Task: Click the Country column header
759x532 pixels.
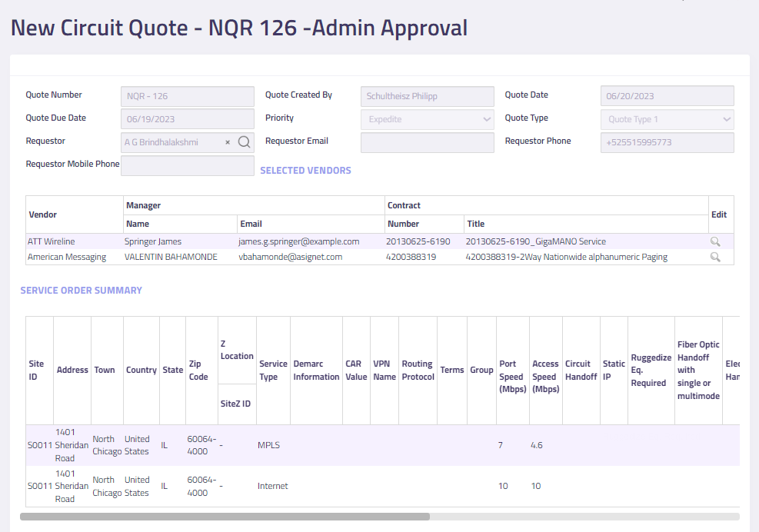Action: pos(141,370)
